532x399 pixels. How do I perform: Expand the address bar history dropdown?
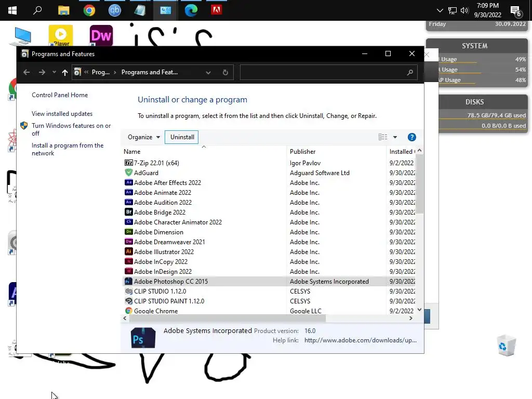point(208,72)
